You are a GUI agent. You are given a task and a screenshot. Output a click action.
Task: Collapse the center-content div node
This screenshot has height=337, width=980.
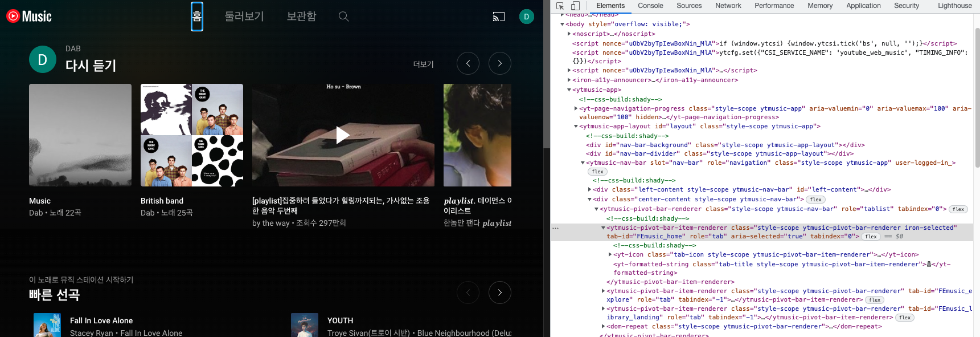click(589, 199)
